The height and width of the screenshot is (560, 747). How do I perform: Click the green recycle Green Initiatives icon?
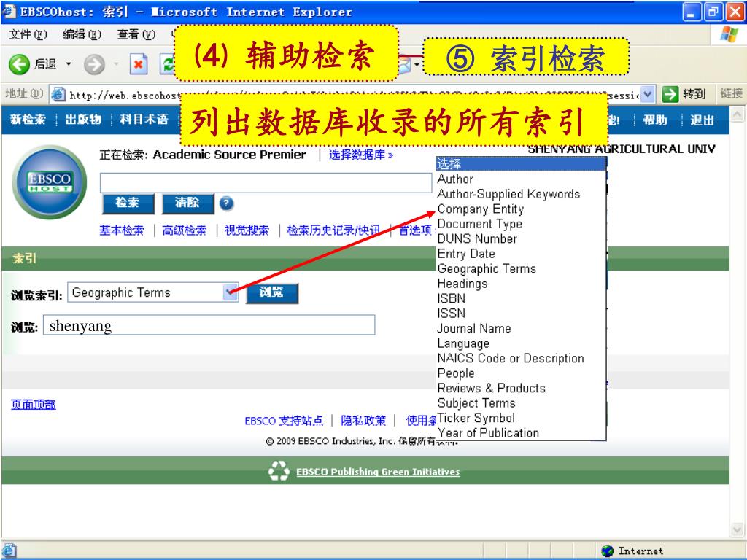[x=279, y=471]
